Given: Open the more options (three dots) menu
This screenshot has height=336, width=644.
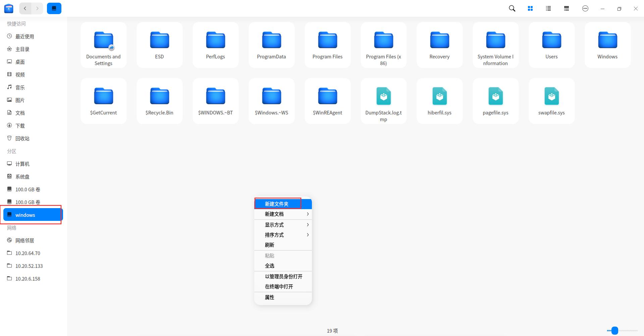Looking at the screenshot, I should 585,8.
